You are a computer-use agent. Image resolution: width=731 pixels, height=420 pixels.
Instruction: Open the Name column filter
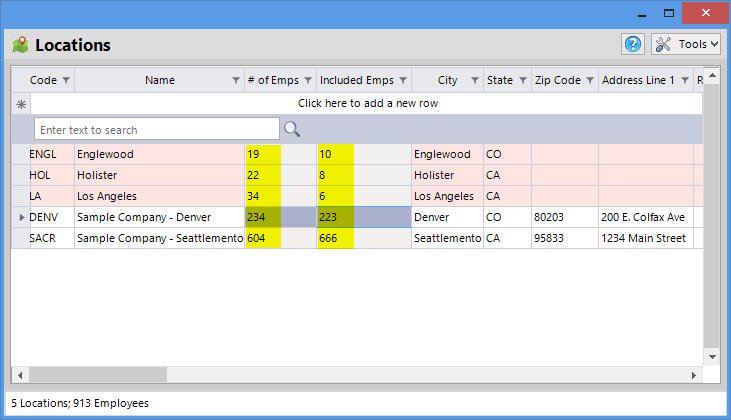236,80
